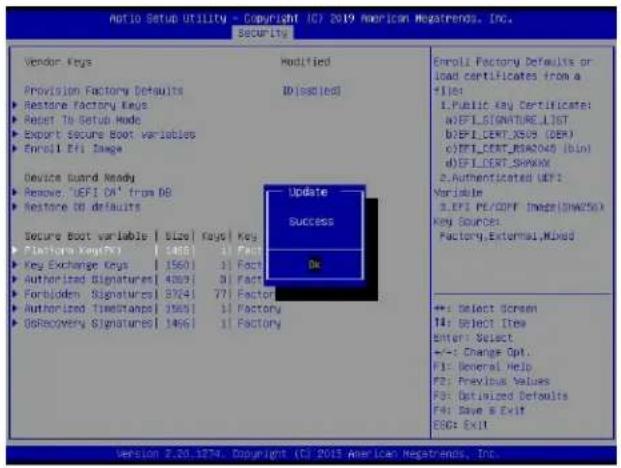
Task: Click the Select Screen key hint
Action: click(486, 308)
